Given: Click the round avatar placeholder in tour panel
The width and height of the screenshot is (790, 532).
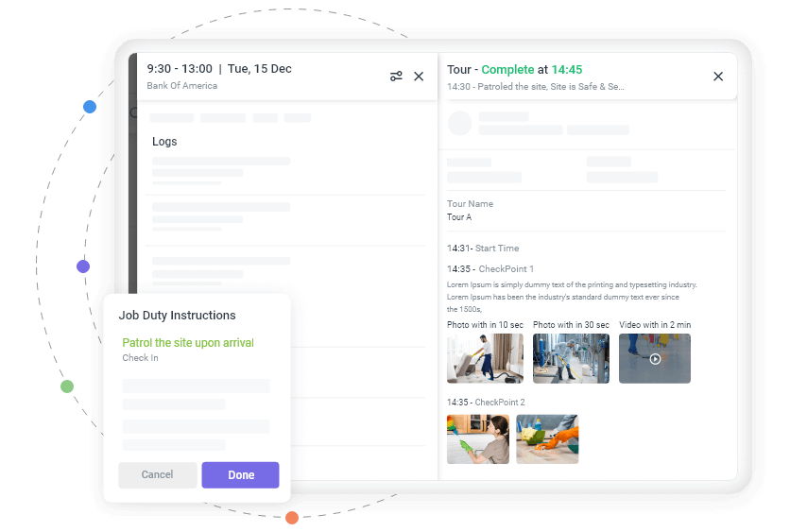Looking at the screenshot, I should pos(460,124).
